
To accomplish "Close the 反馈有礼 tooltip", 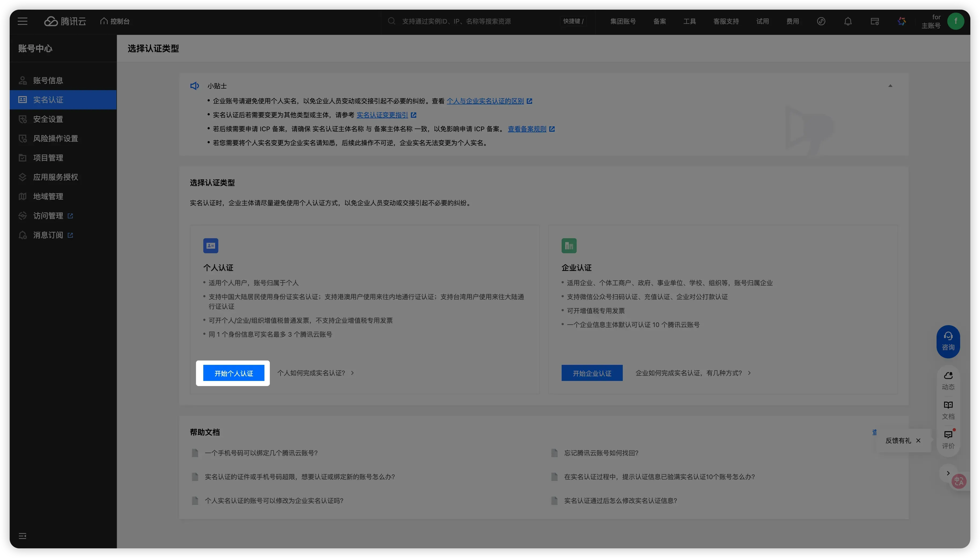I will [x=918, y=440].
